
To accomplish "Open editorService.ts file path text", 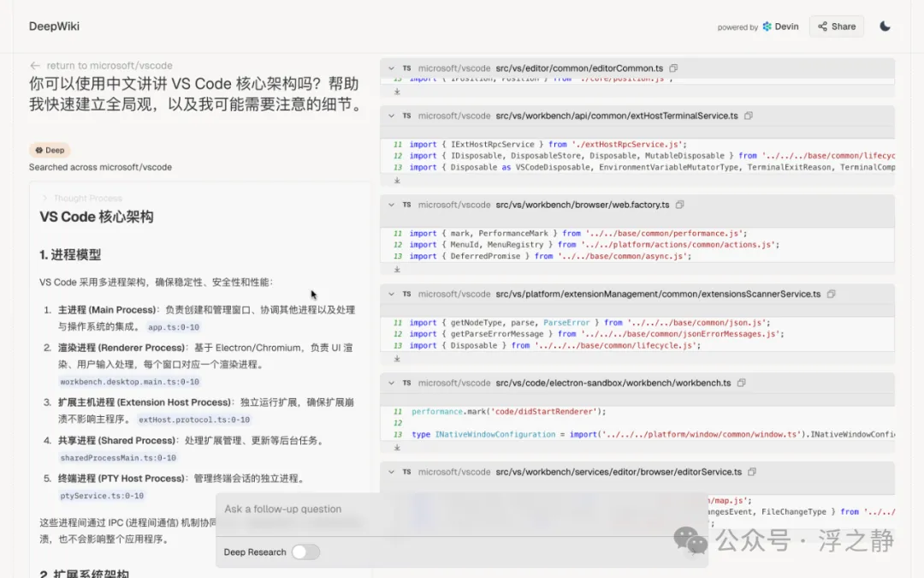I will click(x=619, y=473).
